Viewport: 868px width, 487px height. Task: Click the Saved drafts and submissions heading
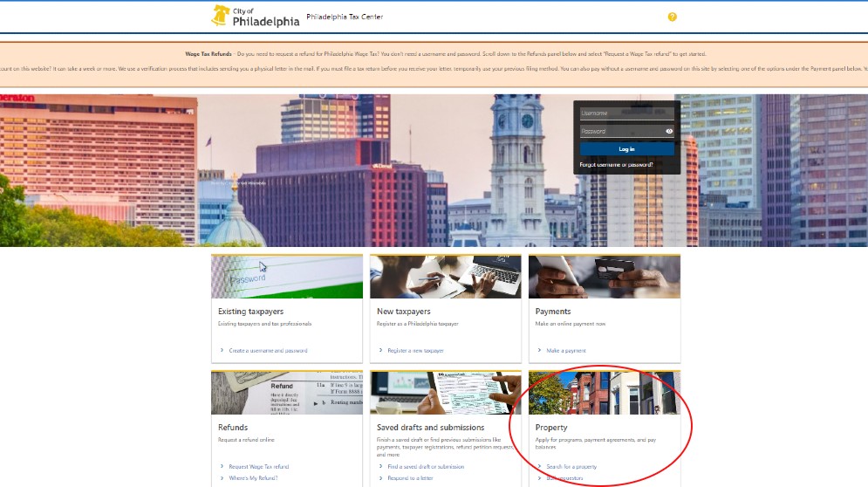tap(430, 427)
